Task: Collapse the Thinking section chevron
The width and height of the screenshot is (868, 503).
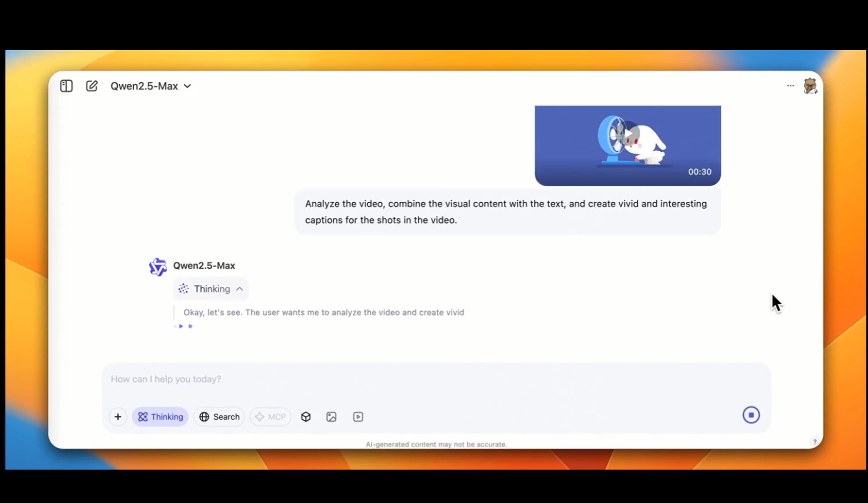Action: [240, 289]
